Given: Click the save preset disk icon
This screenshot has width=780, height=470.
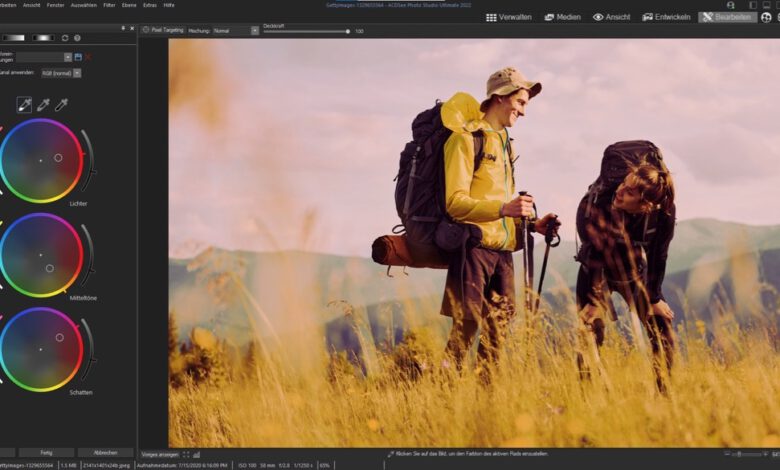Looking at the screenshot, I should tap(78, 57).
